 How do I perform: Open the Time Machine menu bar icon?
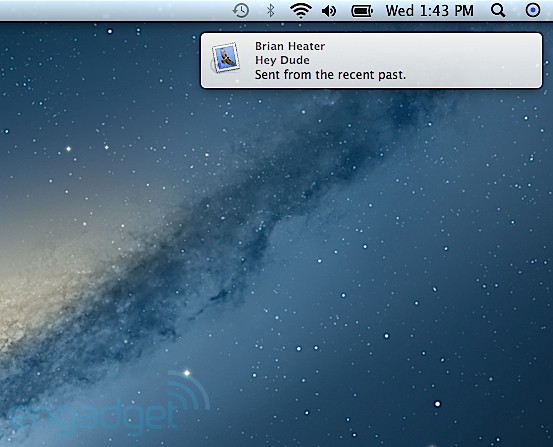pyautogui.click(x=241, y=10)
